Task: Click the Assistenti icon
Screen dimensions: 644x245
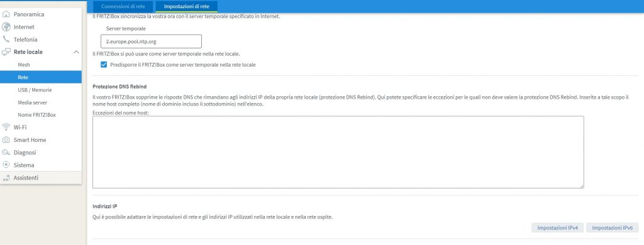Action: tap(6, 178)
